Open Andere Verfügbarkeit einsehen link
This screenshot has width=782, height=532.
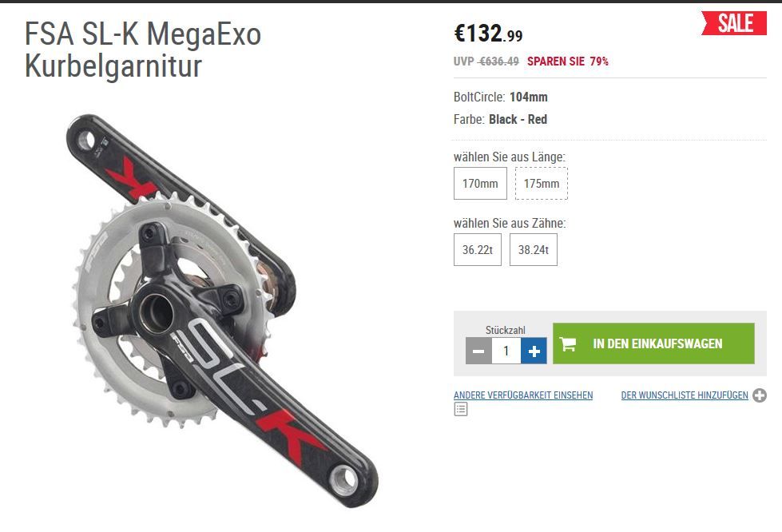pos(523,395)
